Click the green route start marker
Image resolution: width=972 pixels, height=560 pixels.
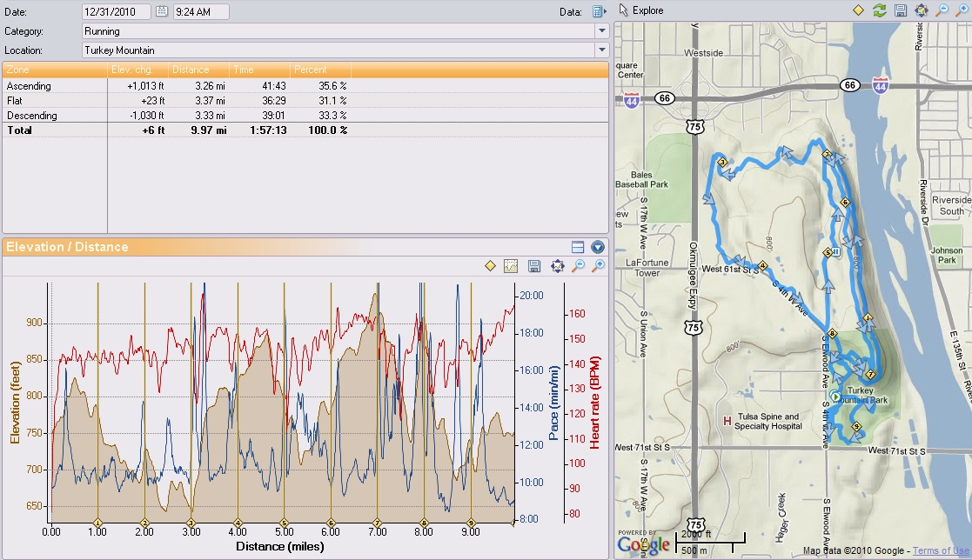click(835, 397)
